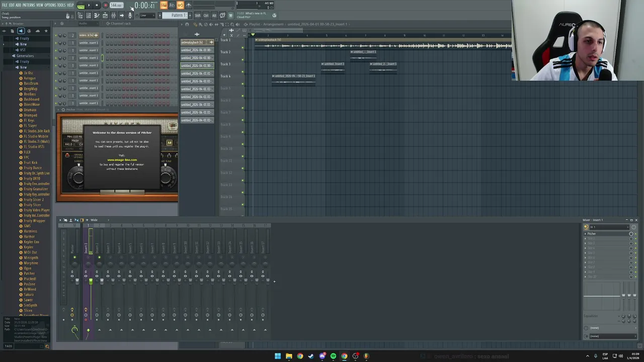Open the mixer options arrow menu
The height and width of the screenshot is (362, 644).
coord(59,220)
